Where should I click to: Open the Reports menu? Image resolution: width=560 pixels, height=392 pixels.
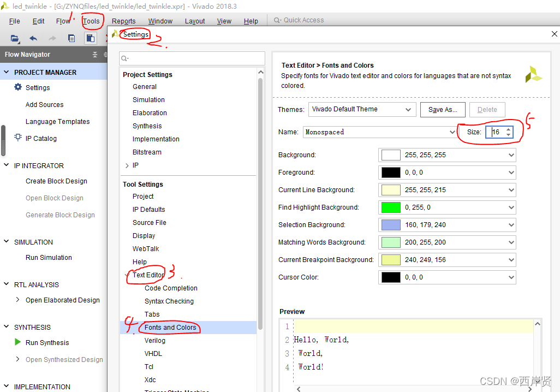point(123,21)
